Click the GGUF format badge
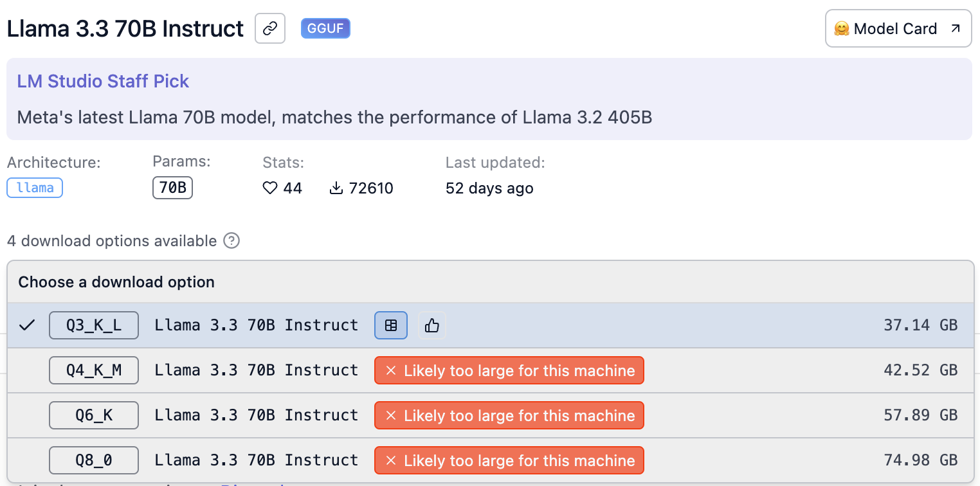Image resolution: width=980 pixels, height=486 pixels. [325, 29]
